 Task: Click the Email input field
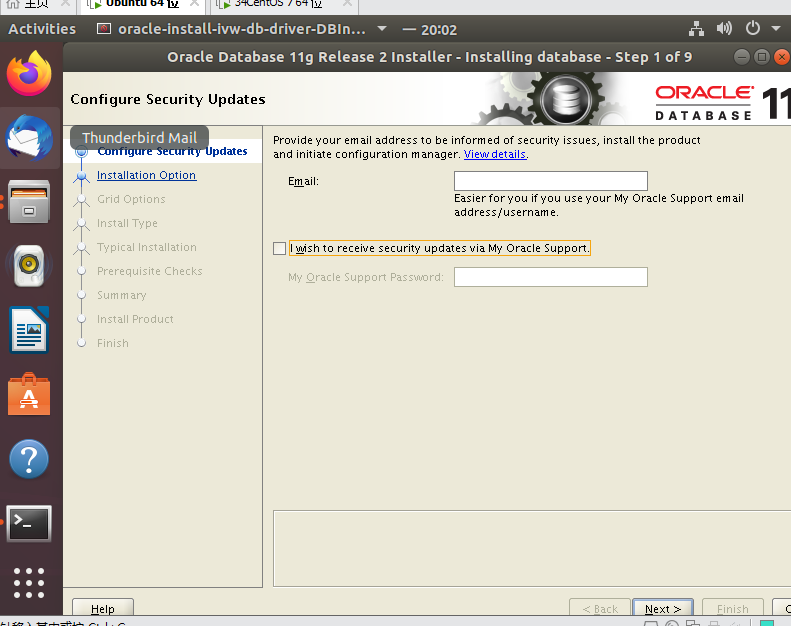click(551, 181)
